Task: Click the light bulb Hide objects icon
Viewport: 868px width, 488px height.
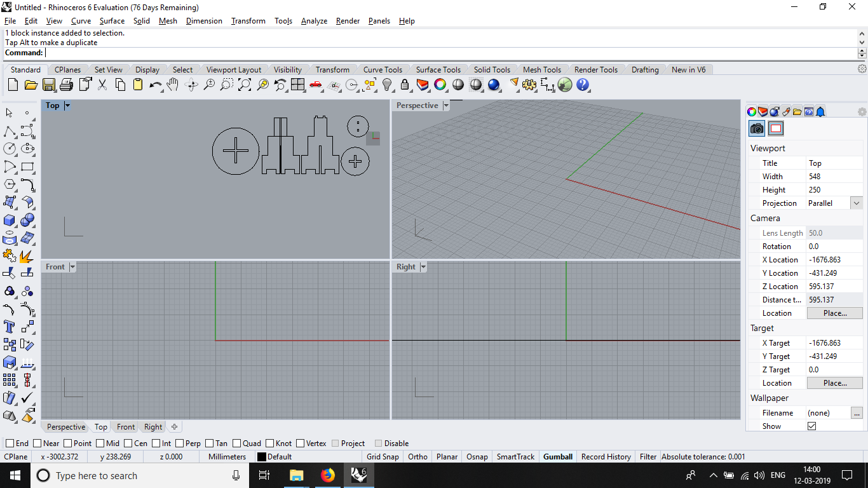Action: [387, 85]
